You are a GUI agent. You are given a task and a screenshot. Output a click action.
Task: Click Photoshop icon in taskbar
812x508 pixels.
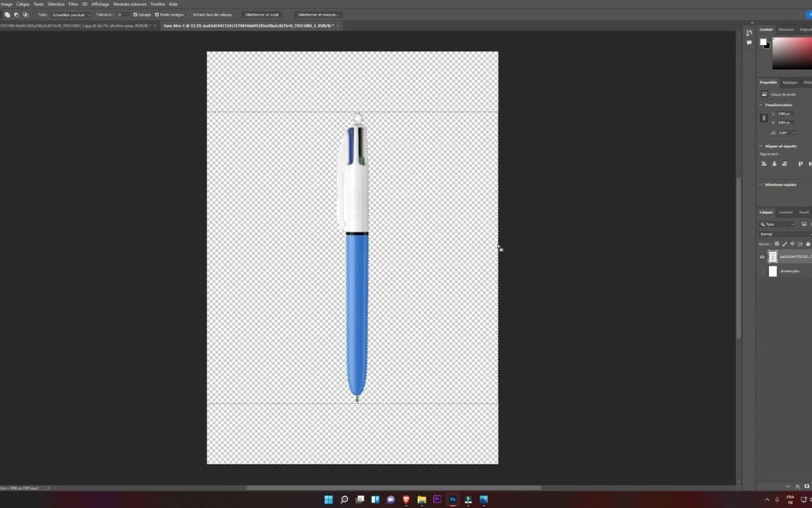[453, 500]
